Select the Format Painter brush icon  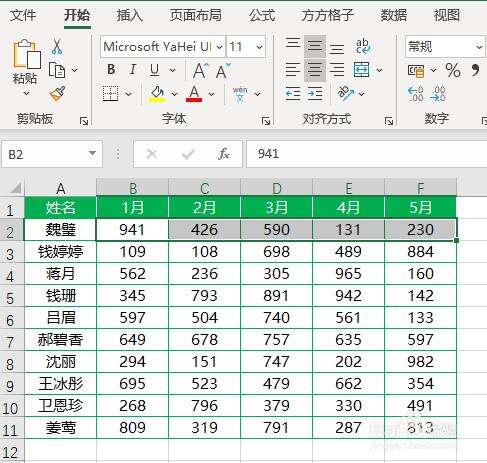pyautogui.click(x=57, y=94)
